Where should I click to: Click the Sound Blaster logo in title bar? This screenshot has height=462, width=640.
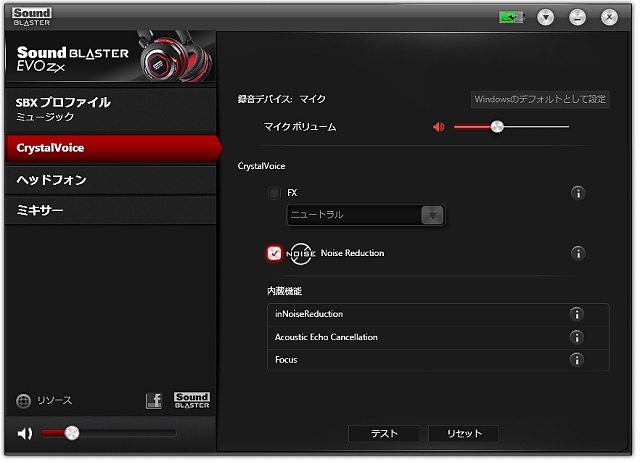pyautogui.click(x=31, y=17)
